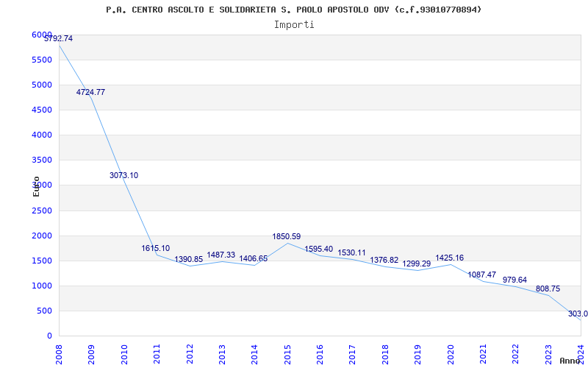Click the 2500 y-axis tick label
The width and height of the screenshot is (588, 368).
[x=42, y=210]
